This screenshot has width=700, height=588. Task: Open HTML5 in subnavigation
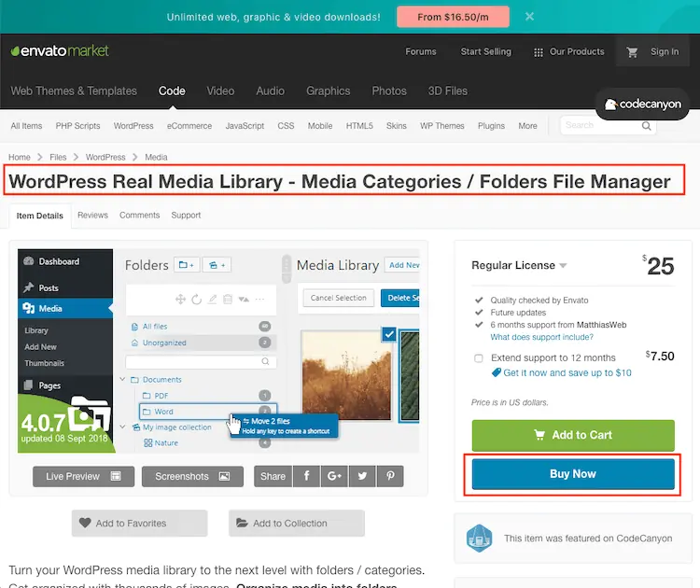[359, 126]
